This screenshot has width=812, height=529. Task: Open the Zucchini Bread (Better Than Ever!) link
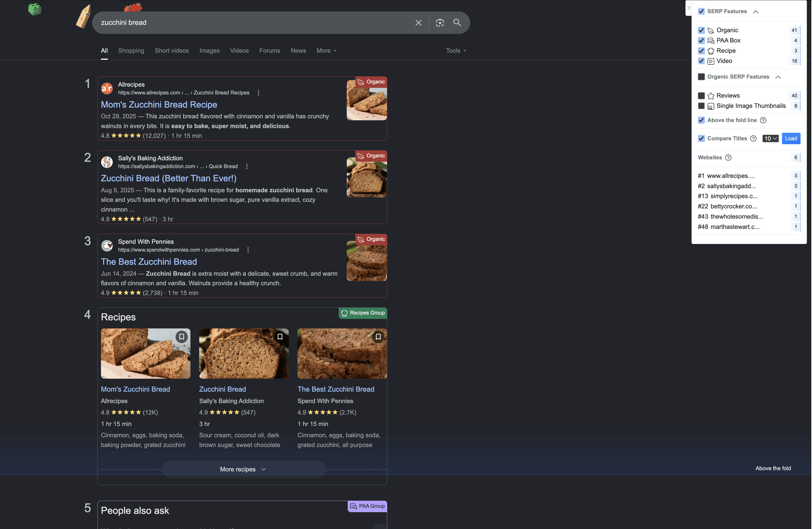(x=168, y=179)
